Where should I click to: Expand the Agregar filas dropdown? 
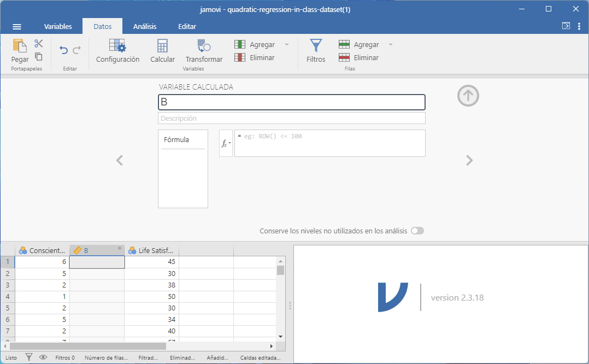(x=391, y=44)
